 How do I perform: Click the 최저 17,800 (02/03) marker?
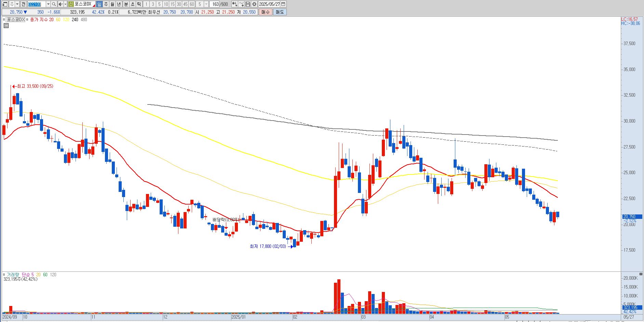[x=271, y=246]
